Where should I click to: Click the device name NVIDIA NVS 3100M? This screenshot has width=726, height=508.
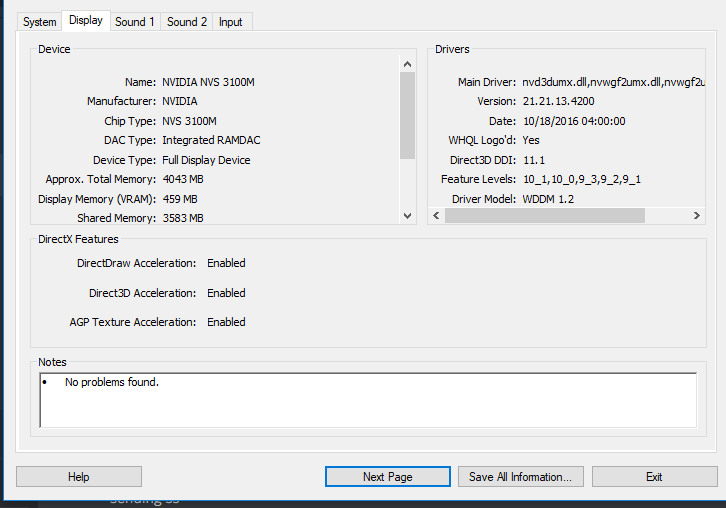(x=208, y=82)
